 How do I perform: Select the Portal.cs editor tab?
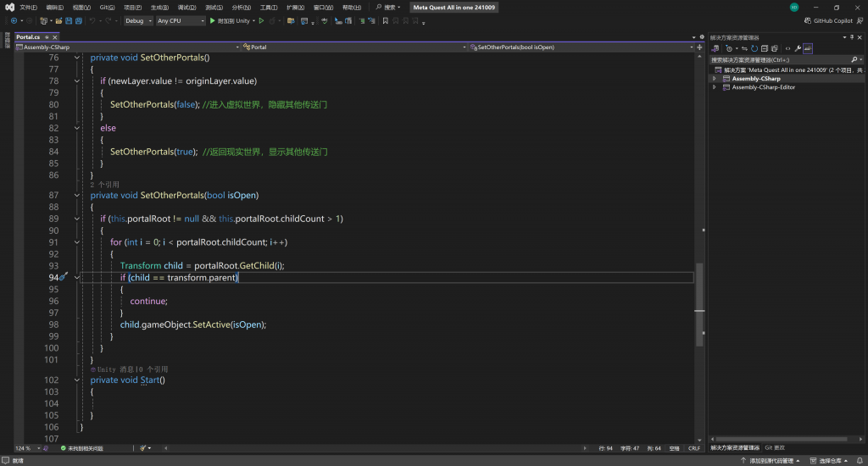coord(28,37)
